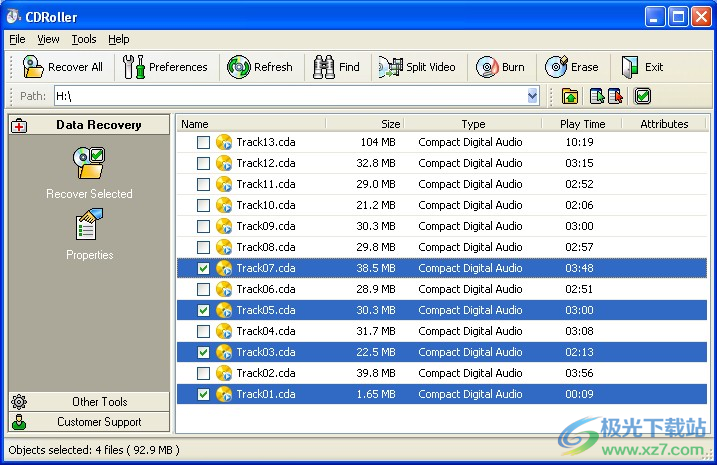
Task: Check the Track11.cda checkbox
Action: [203, 184]
